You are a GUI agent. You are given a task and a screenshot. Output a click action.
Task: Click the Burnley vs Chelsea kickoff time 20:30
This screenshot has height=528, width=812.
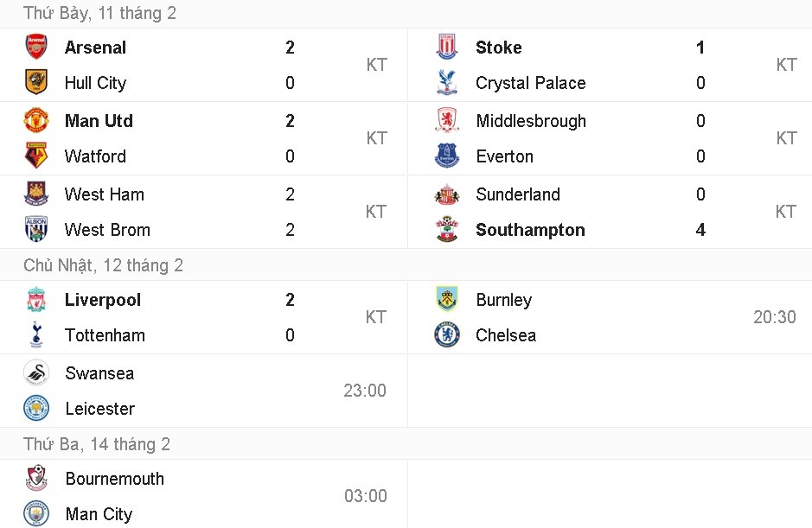(775, 317)
